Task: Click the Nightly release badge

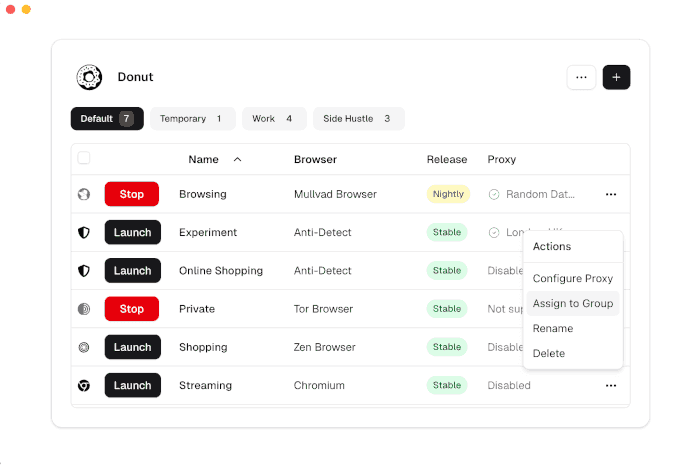Action: [x=448, y=194]
